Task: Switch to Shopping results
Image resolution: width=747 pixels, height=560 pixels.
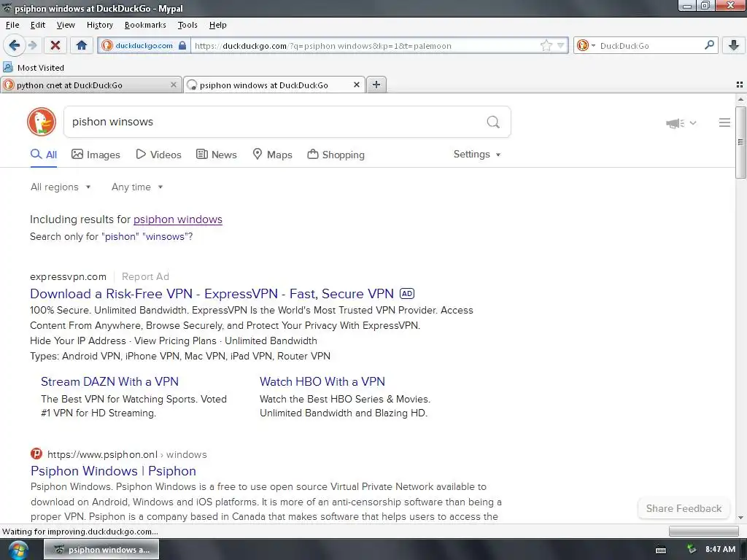Action: [x=336, y=155]
